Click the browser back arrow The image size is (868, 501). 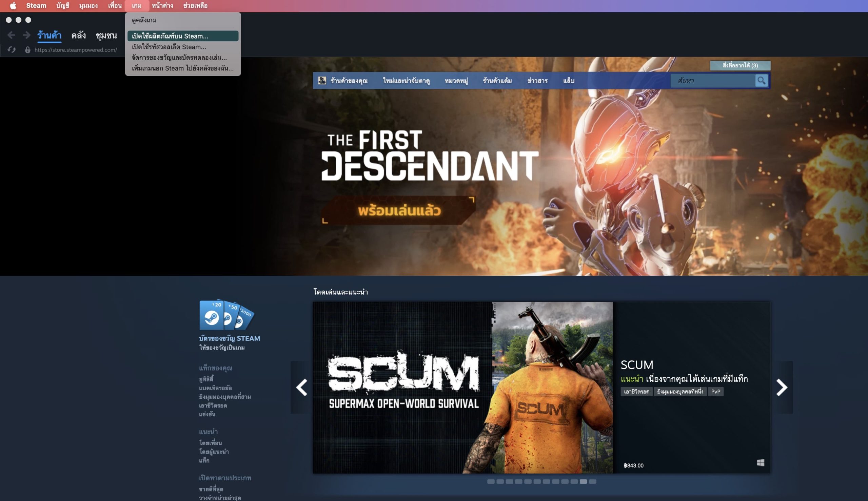pyautogui.click(x=11, y=35)
